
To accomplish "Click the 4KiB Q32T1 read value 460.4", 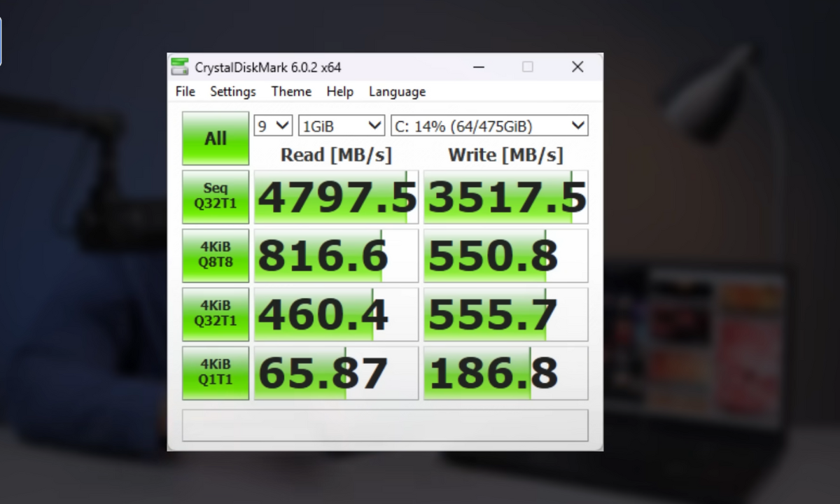I will pyautogui.click(x=336, y=315).
